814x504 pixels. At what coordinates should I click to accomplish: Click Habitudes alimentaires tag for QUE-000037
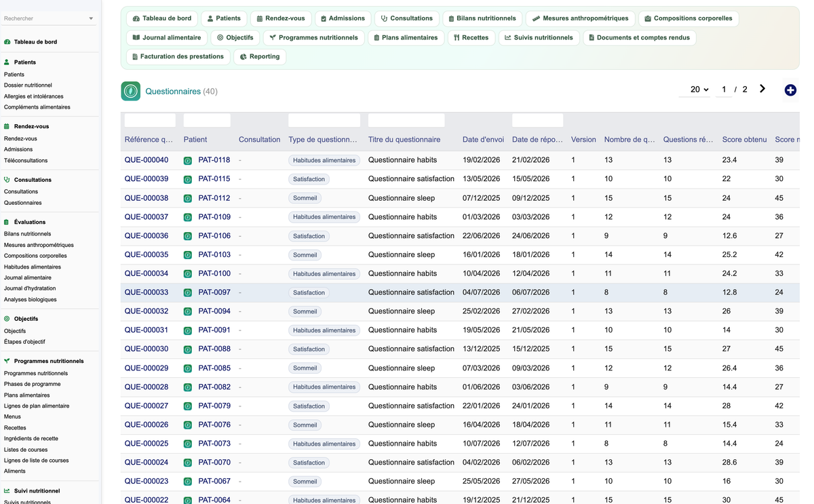pyautogui.click(x=324, y=217)
